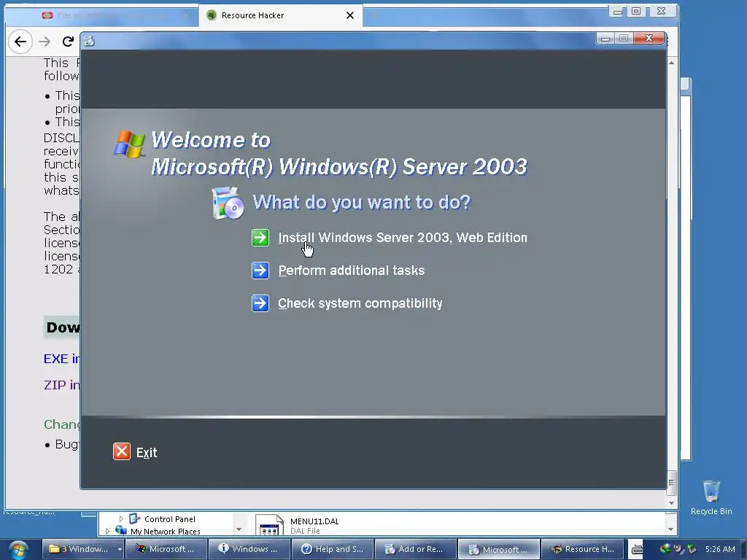Switch to Add or Remove taskbar button
747x560 pixels.
tap(415, 549)
